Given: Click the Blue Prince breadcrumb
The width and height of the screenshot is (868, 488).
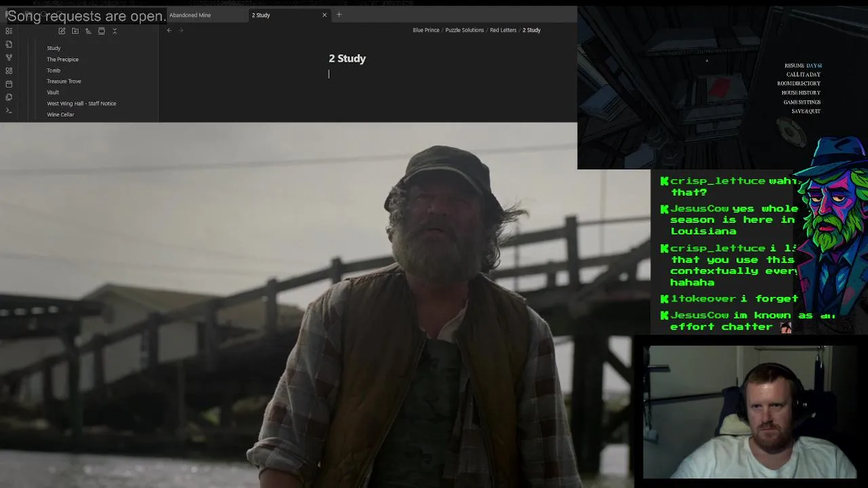Looking at the screenshot, I should (x=426, y=30).
